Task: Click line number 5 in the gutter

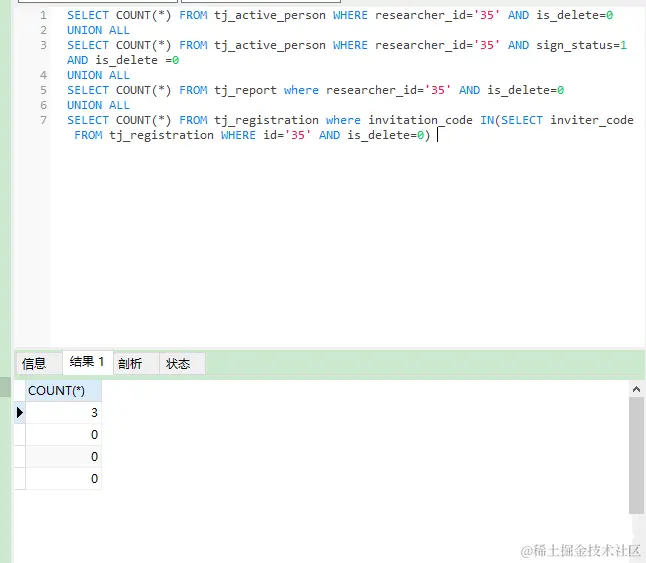Action: pyautogui.click(x=43, y=90)
